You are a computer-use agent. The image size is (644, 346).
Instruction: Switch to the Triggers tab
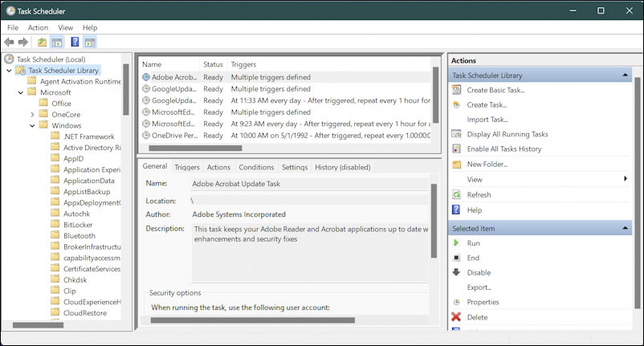[x=187, y=167]
